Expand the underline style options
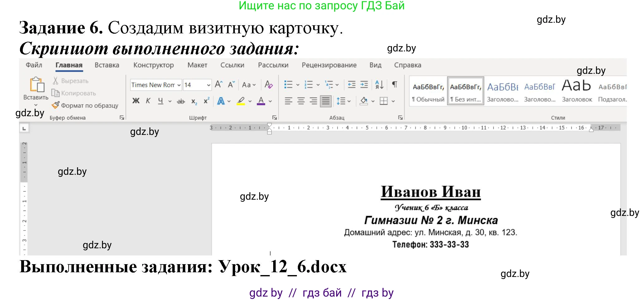This screenshot has height=300, width=644. tap(169, 101)
